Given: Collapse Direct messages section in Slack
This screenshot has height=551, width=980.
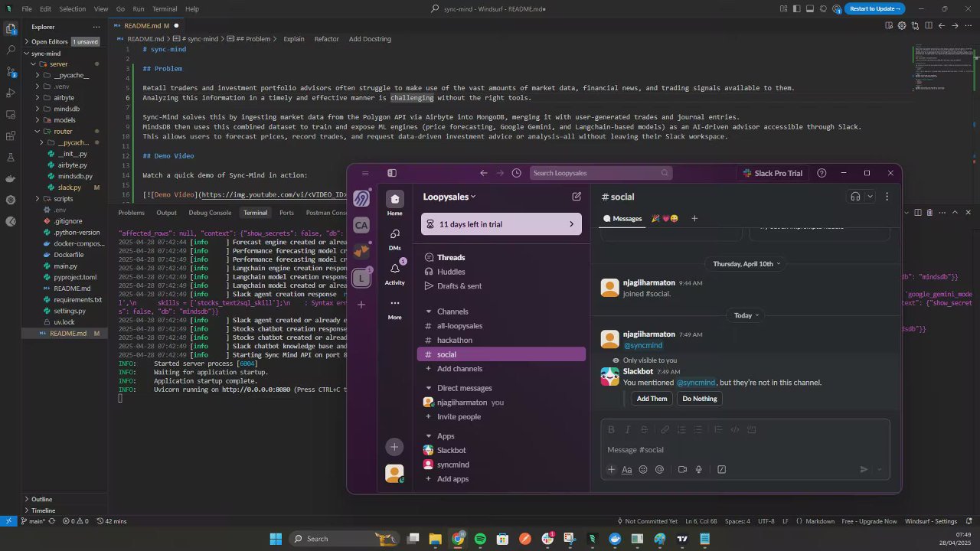Looking at the screenshot, I should 429,388.
